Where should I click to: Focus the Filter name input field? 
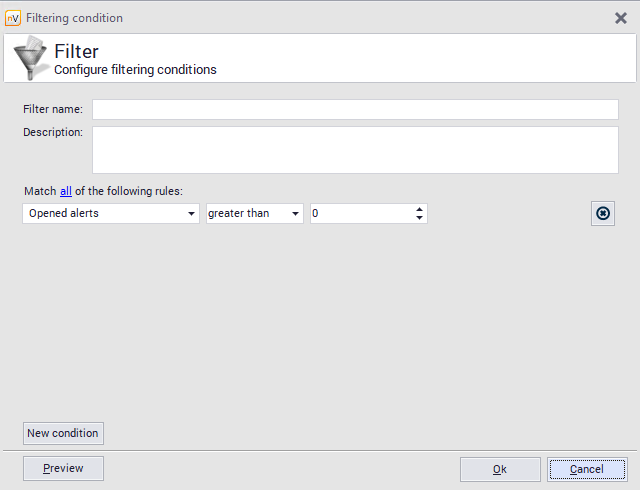(x=355, y=109)
